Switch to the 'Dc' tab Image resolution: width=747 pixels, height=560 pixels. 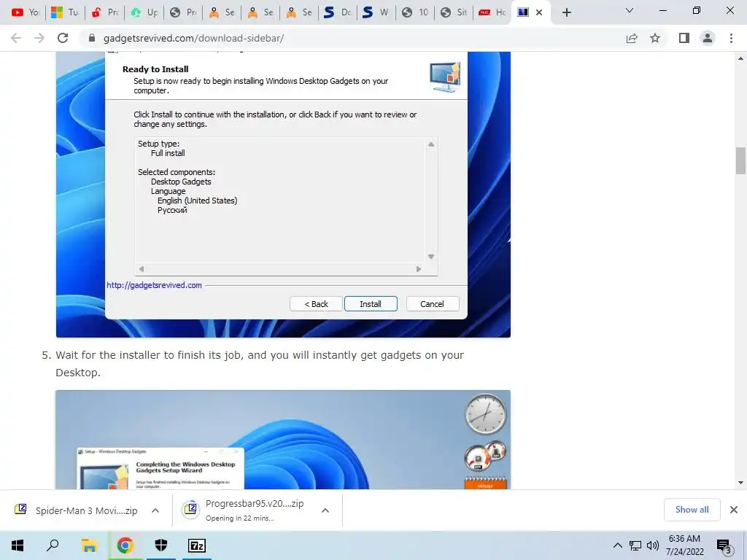click(x=338, y=12)
